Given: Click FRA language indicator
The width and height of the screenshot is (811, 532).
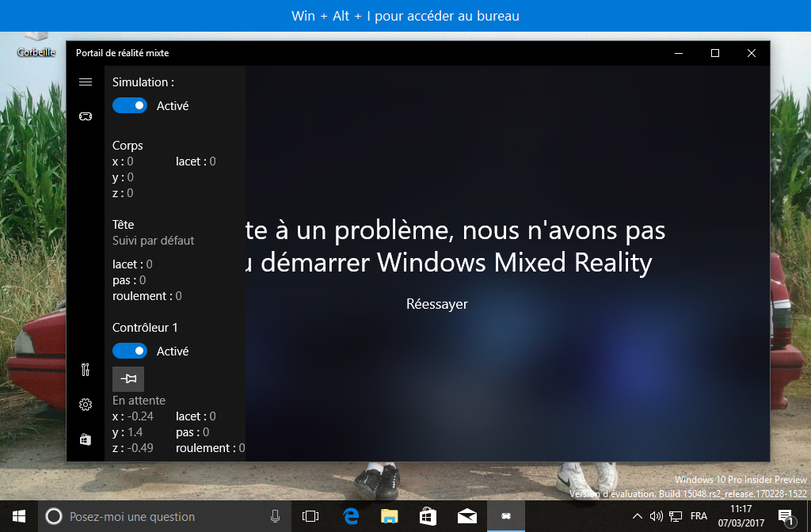Looking at the screenshot, I should [699, 516].
